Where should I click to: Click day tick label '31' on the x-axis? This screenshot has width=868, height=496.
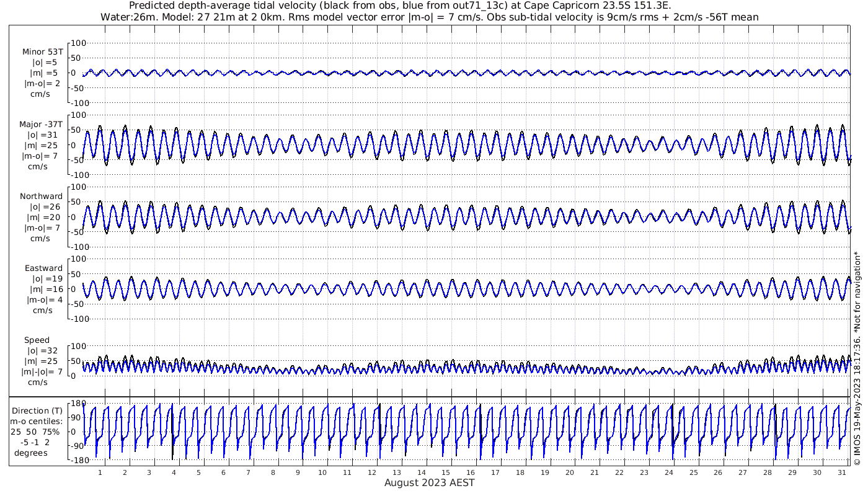(842, 472)
